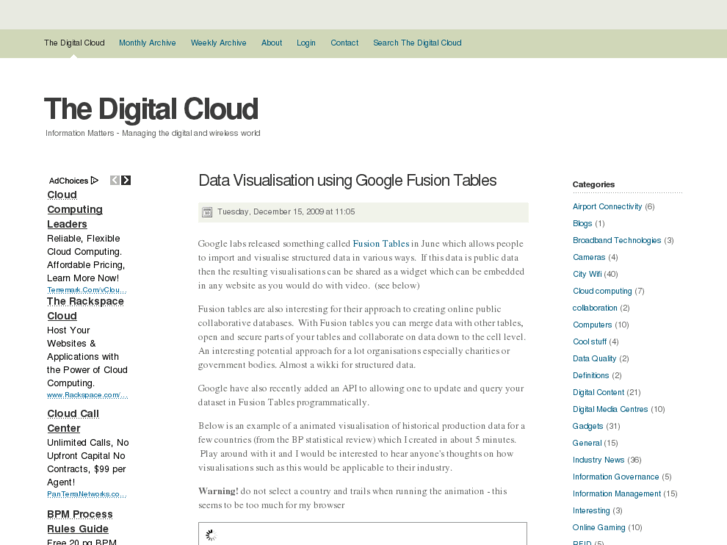
Task: Select Information Management category
Action: coord(617,494)
